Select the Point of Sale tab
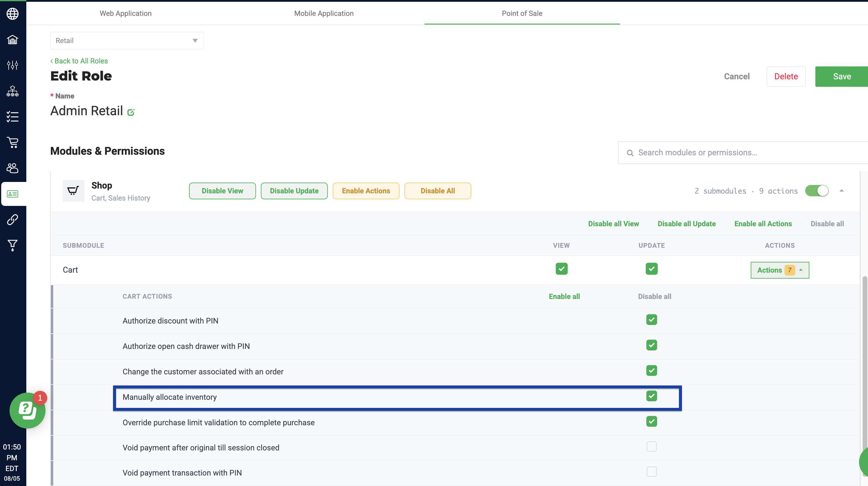The height and width of the screenshot is (486, 868). (x=522, y=13)
